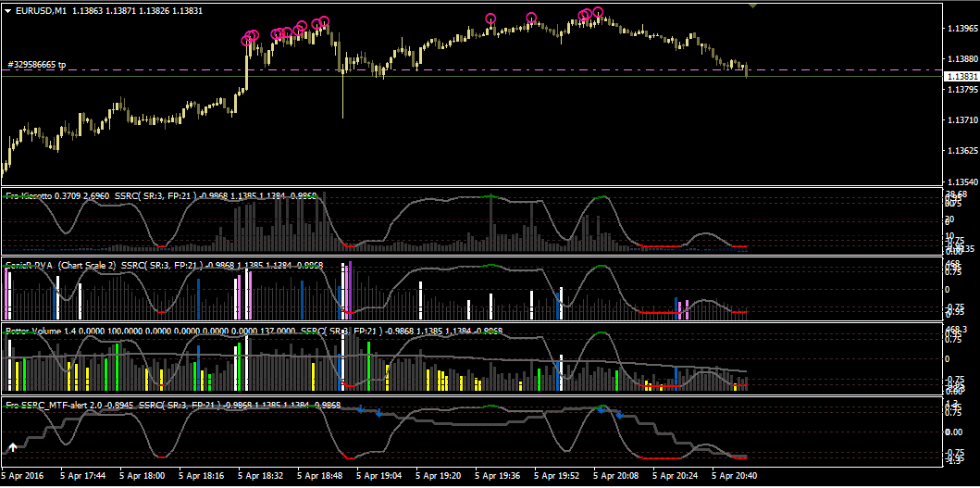
Task: Click the 1.13965 price scale label
Action: (962, 29)
